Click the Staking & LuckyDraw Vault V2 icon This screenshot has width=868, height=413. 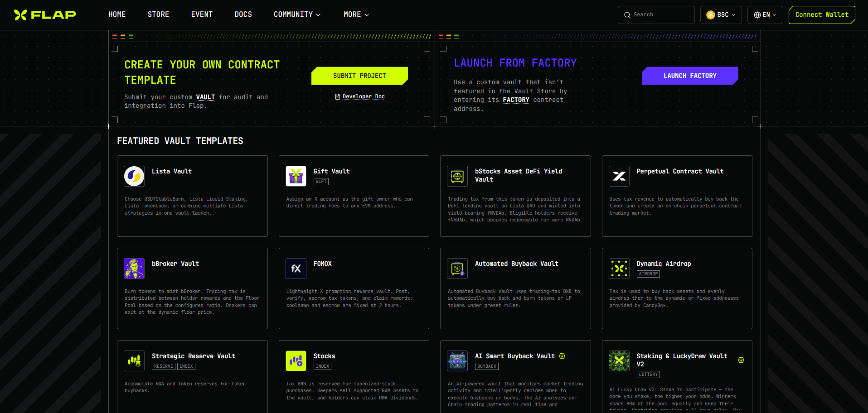tap(619, 361)
